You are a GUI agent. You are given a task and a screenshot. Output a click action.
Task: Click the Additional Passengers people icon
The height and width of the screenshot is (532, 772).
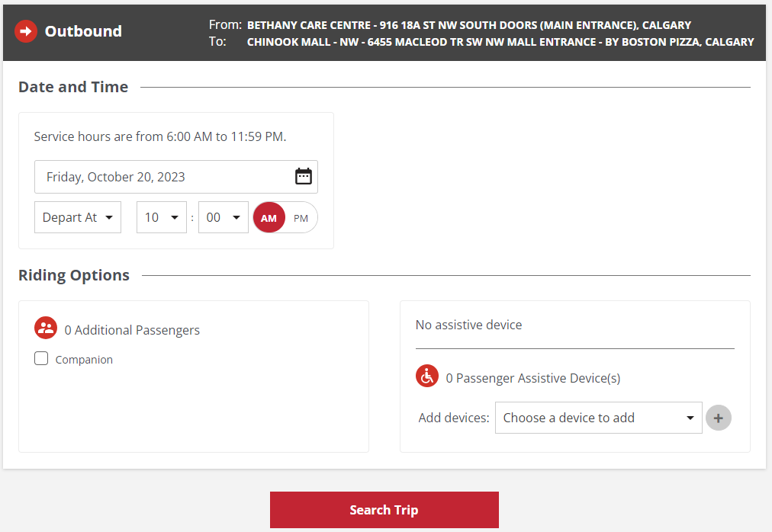tap(46, 328)
